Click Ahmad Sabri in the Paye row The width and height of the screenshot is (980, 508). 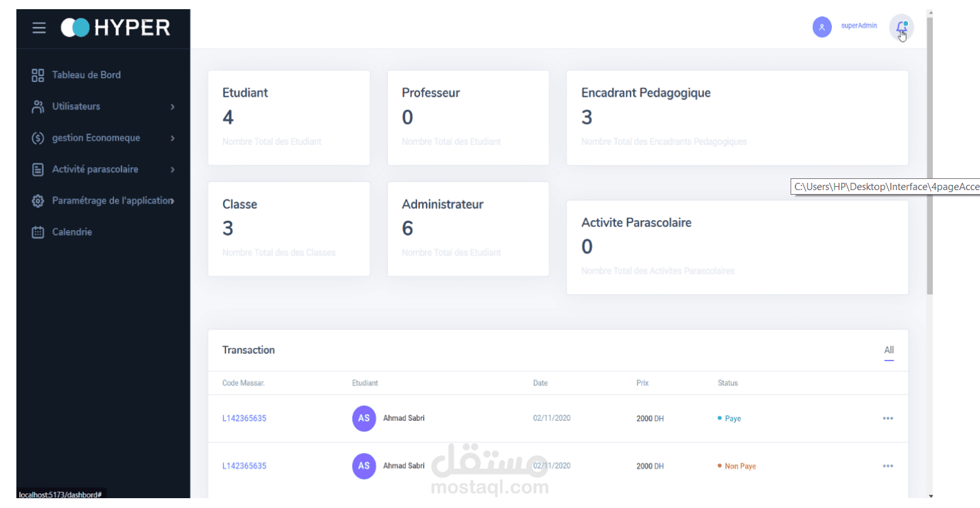pyautogui.click(x=404, y=418)
